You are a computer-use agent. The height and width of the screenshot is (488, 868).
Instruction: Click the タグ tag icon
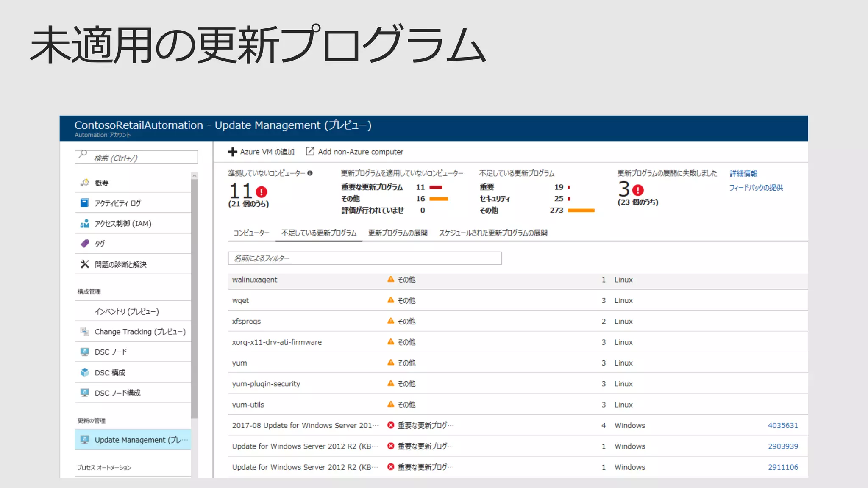(x=85, y=244)
